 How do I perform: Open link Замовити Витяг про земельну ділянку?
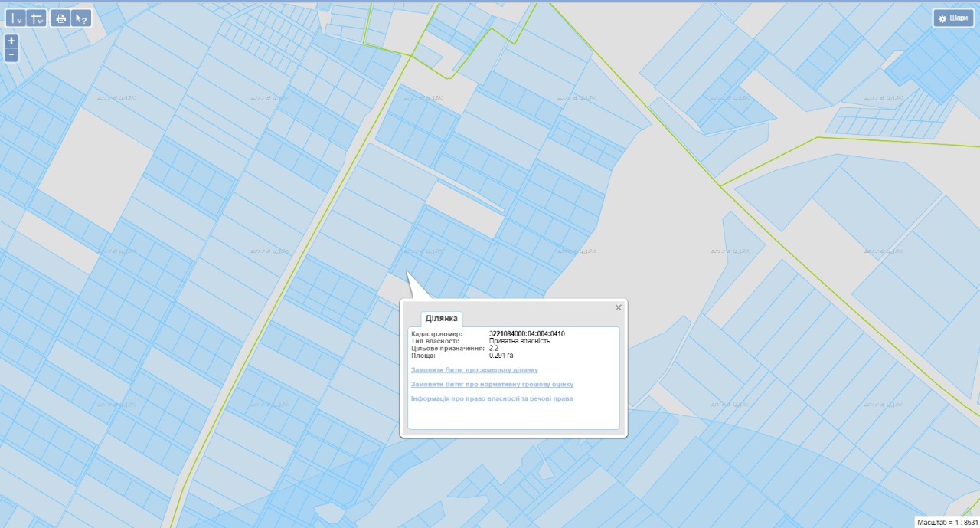[475, 370]
